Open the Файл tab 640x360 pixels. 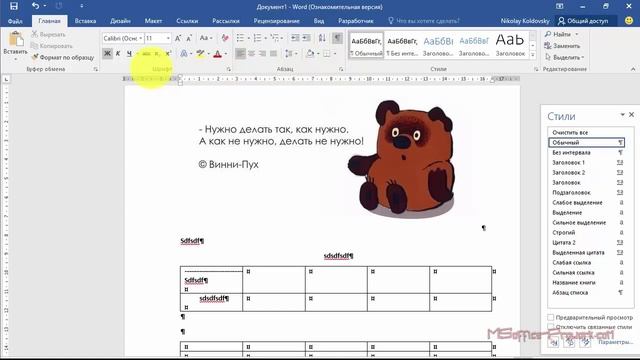tap(15, 21)
